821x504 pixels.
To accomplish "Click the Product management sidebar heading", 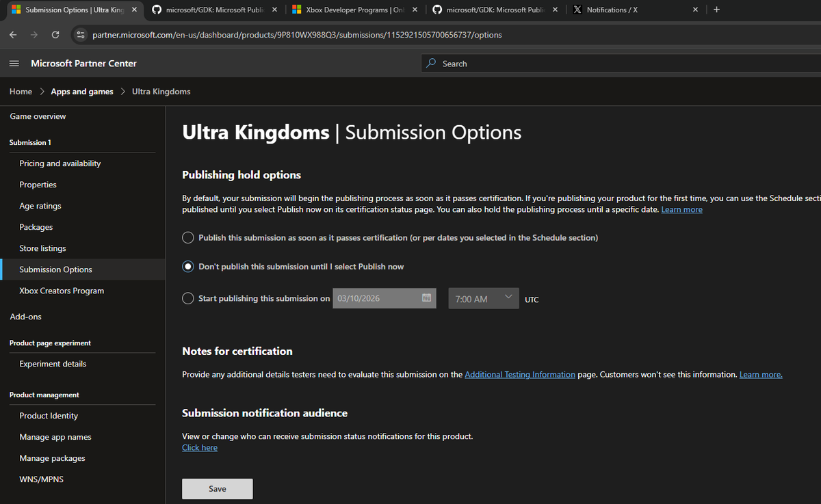I will tap(44, 395).
